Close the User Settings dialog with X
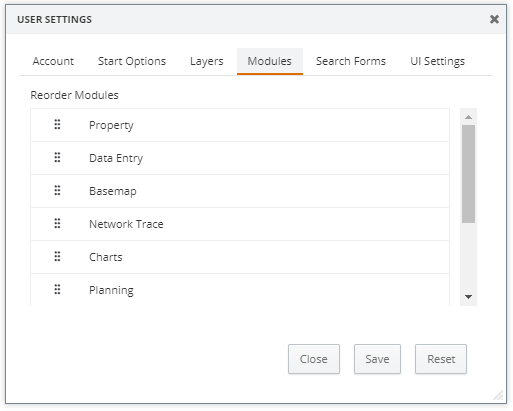513x411 pixels. pyautogui.click(x=494, y=19)
